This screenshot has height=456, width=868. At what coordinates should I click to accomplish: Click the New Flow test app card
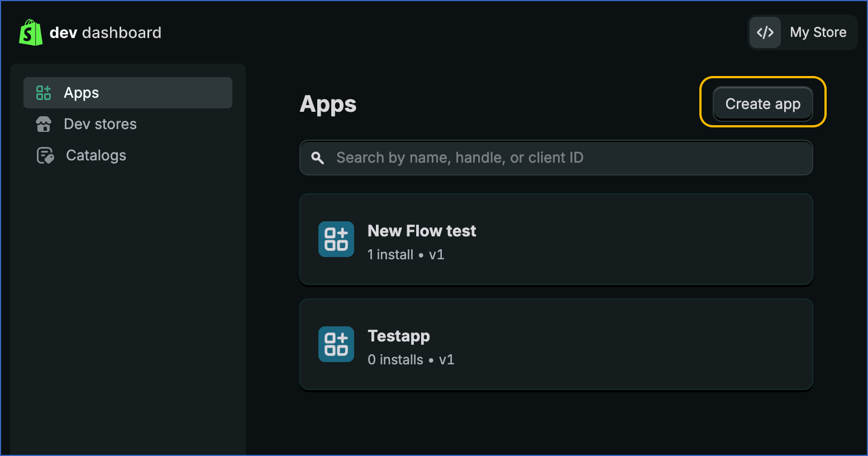point(556,239)
